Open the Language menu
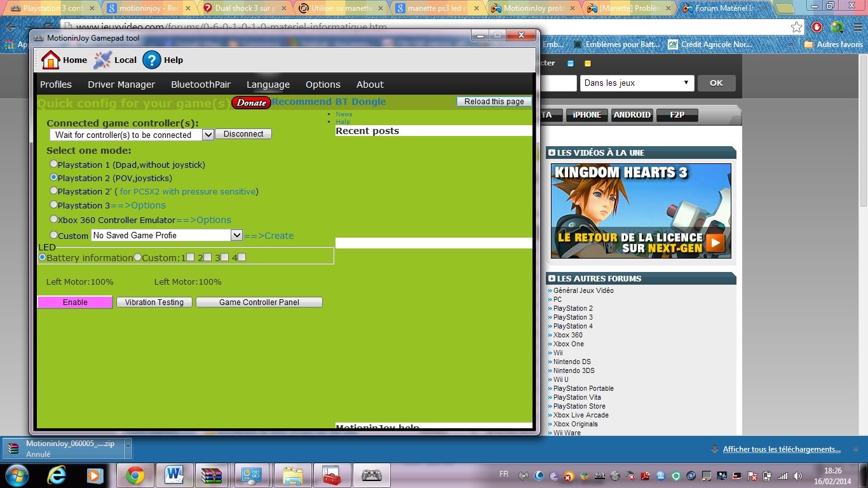Viewport: 868px width, 488px height. [268, 85]
